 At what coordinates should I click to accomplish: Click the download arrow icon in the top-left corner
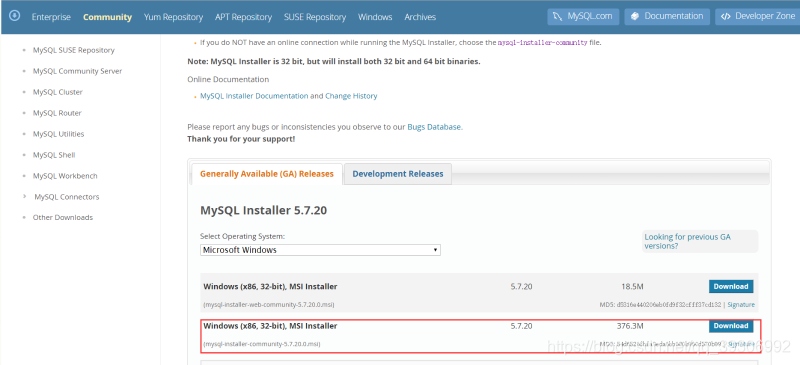[15, 16]
